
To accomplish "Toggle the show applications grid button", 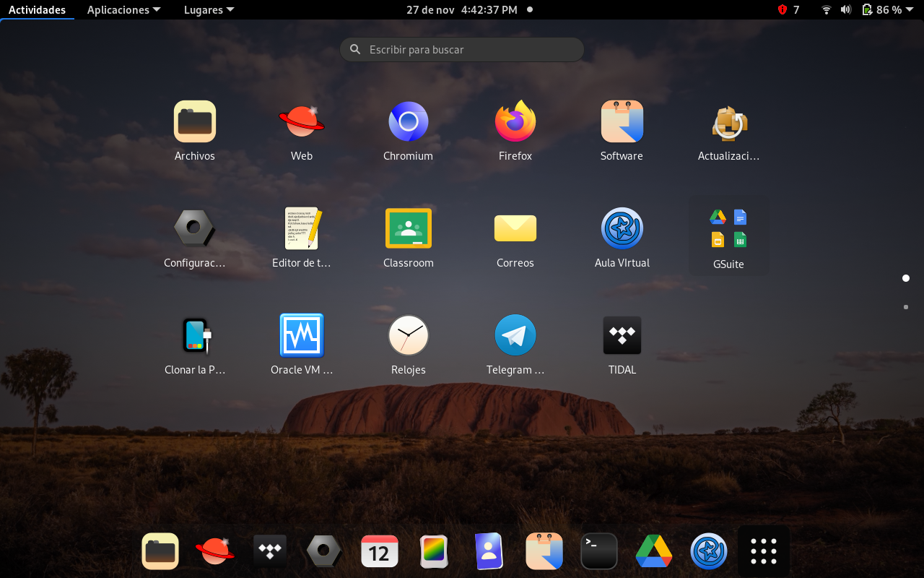I will point(764,551).
